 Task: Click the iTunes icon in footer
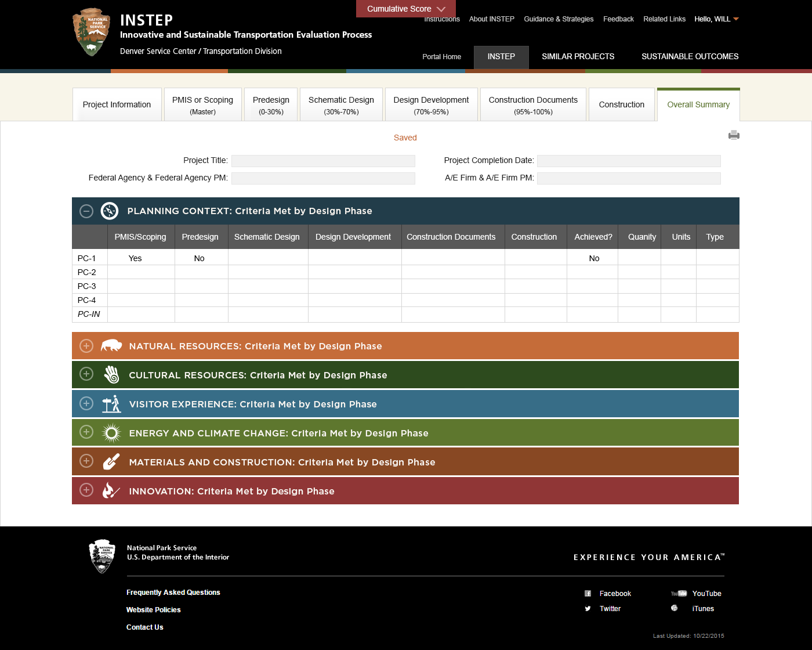coord(674,608)
